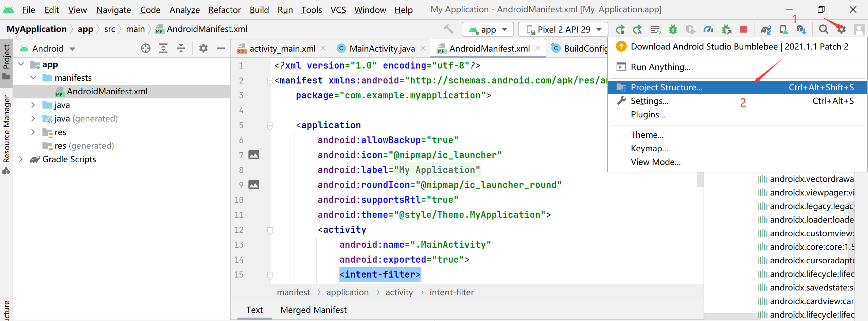The height and width of the screenshot is (321, 868).
Task: Select Project Structure... menu entry
Action: 737,87
